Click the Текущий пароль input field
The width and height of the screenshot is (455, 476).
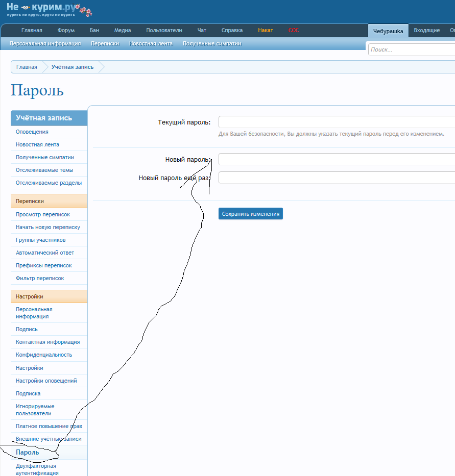point(337,122)
